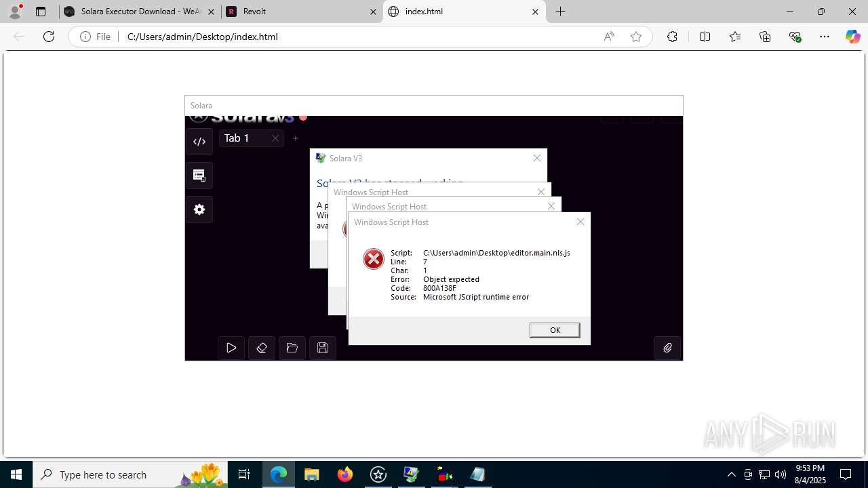Show hidden tray icons chevron
Image resolution: width=868 pixels, height=488 pixels.
click(x=731, y=474)
